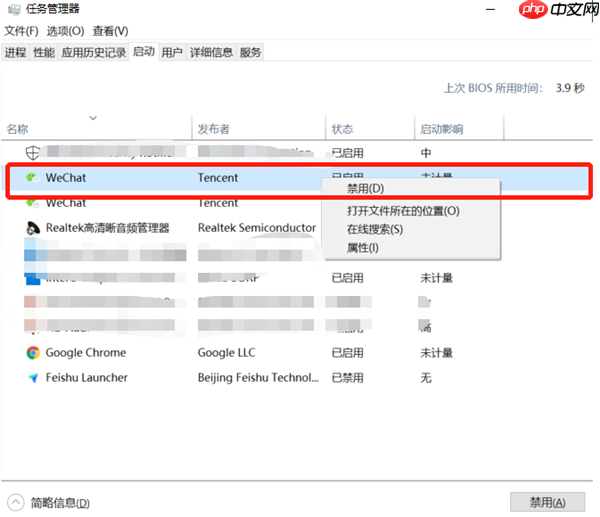Screen dimensions: 600x517
Task: Switch to the 服务 tab
Action: (250, 52)
